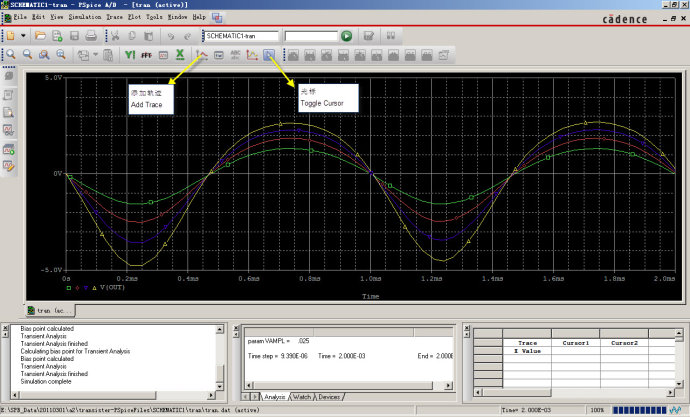This screenshot has height=417, width=690.
Task: Click the Log X Axis icon
Action: pyautogui.click(x=128, y=54)
